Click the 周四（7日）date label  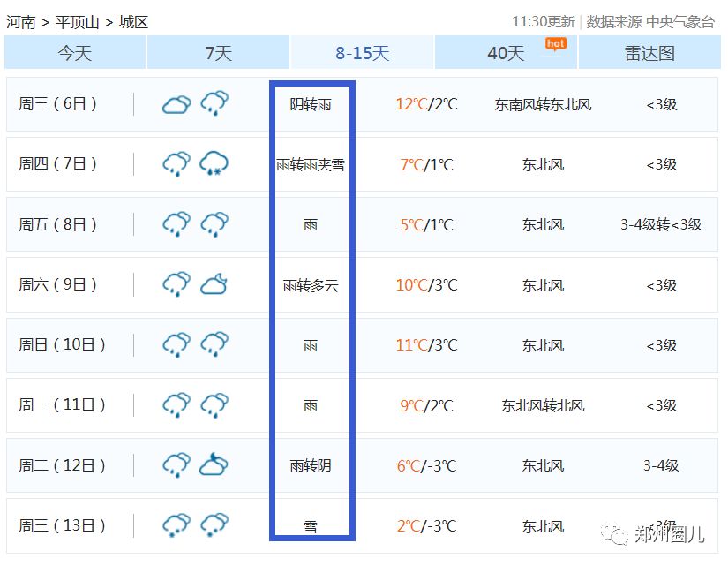(58, 164)
